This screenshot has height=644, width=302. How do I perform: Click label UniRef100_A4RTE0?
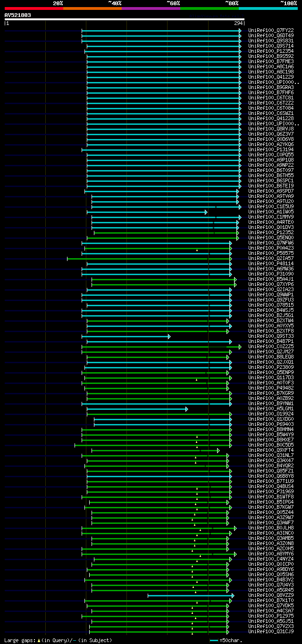(x=271, y=222)
